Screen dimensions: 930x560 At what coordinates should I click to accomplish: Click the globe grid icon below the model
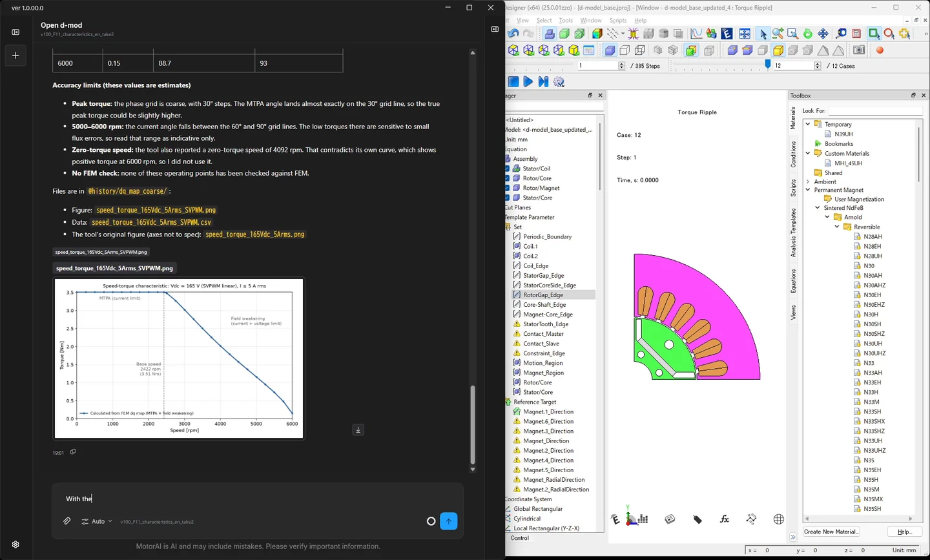tap(779, 519)
